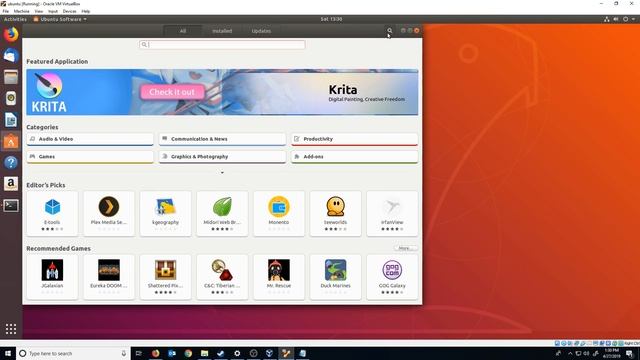Open the network icon in Ubuntu top bar
Image resolution: width=640 pixels, height=360 pixels.
(607, 19)
